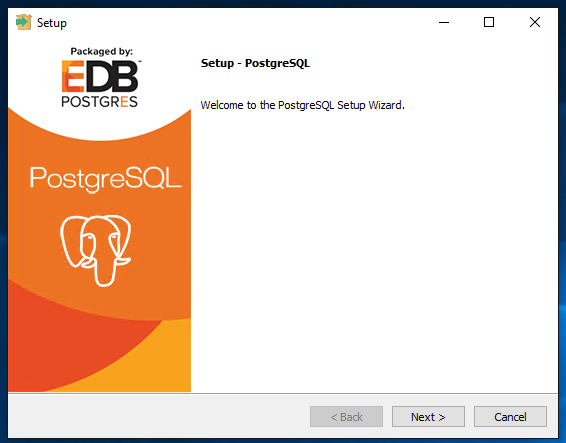
Task: Click the 'Packaged by:' label
Action: 101,51
